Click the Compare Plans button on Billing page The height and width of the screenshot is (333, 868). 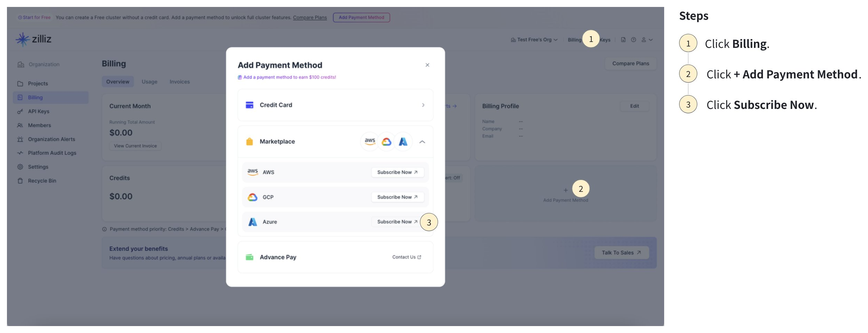(631, 63)
